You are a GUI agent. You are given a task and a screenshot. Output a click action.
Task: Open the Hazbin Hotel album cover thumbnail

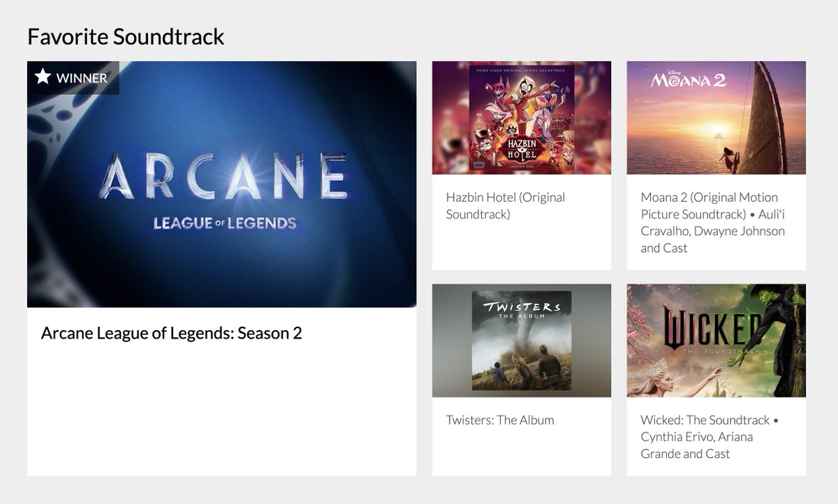coord(522,118)
